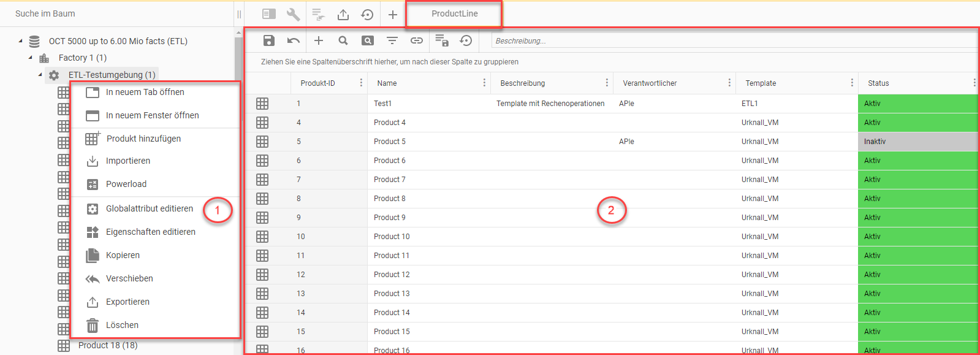
Task: Collapse the OCT 5000 root tree node
Action: tap(20, 41)
